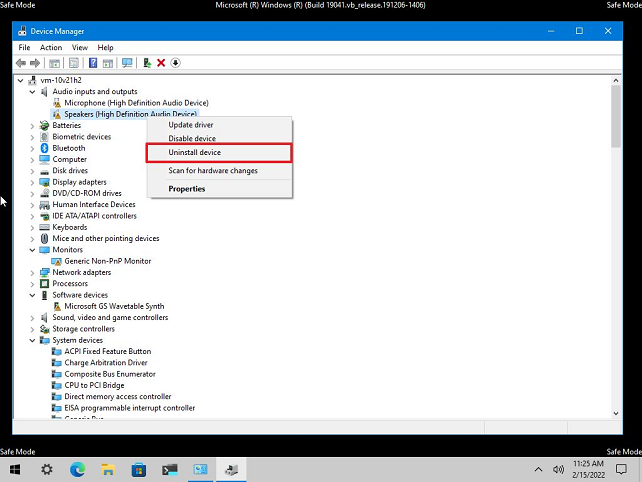This screenshot has width=642, height=482.
Task: Expand the Computer category
Action: tap(32, 160)
